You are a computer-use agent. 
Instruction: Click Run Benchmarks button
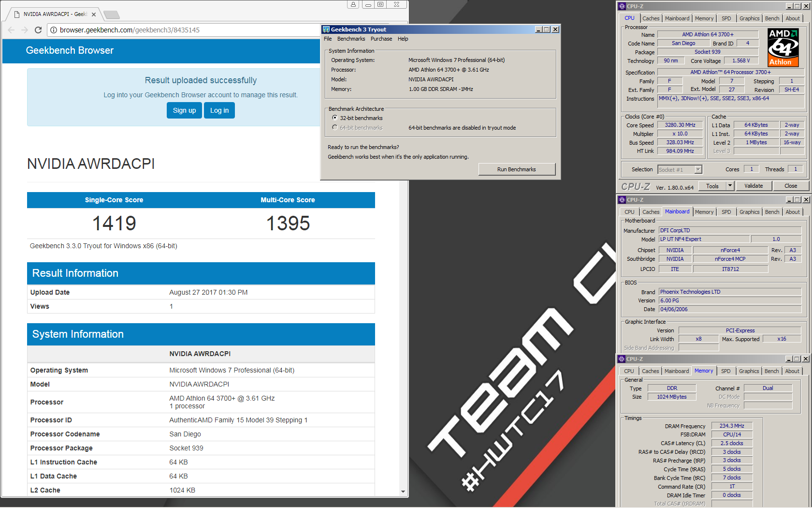517,169
